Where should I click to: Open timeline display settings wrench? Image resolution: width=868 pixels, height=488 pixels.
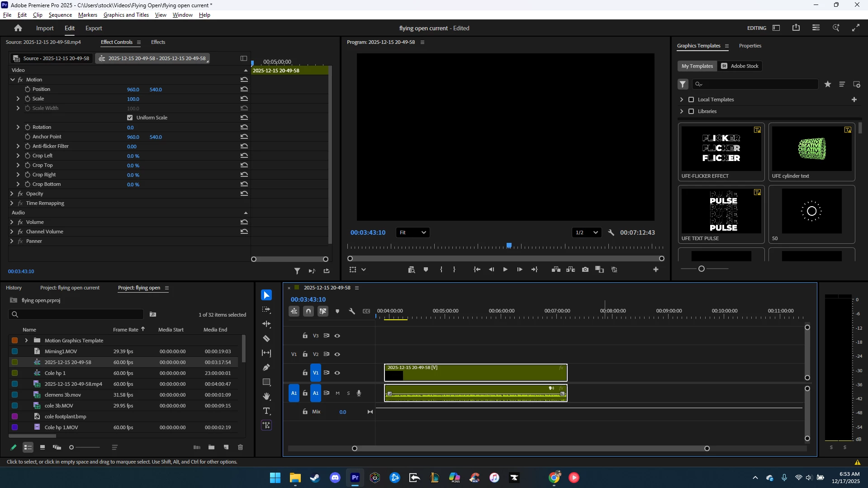pos(352,311)
